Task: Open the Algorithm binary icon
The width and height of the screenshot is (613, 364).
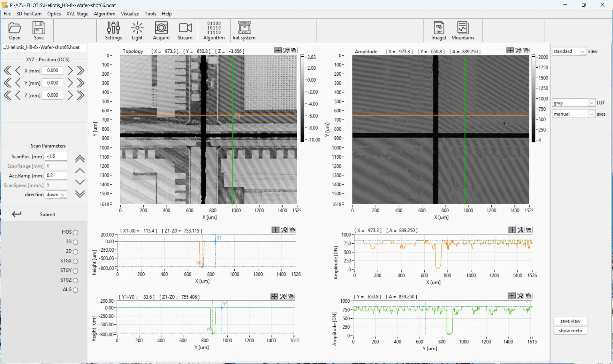Action: point(214,28)
